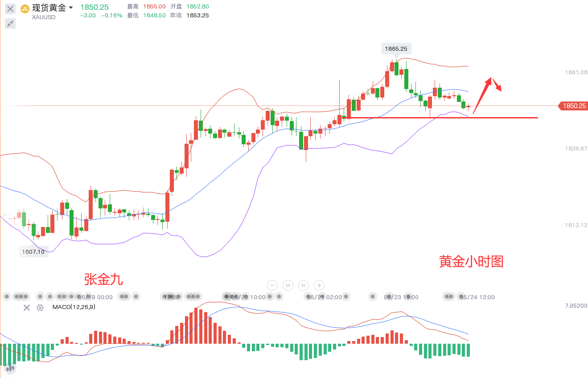Click the 1807.10 low price label
Image resolution: width=588 pixels, height=378 pixels.
tap(33, 252)
